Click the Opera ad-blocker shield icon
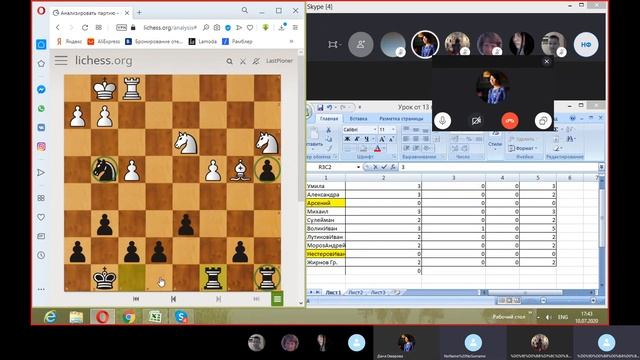 (228, 27)
